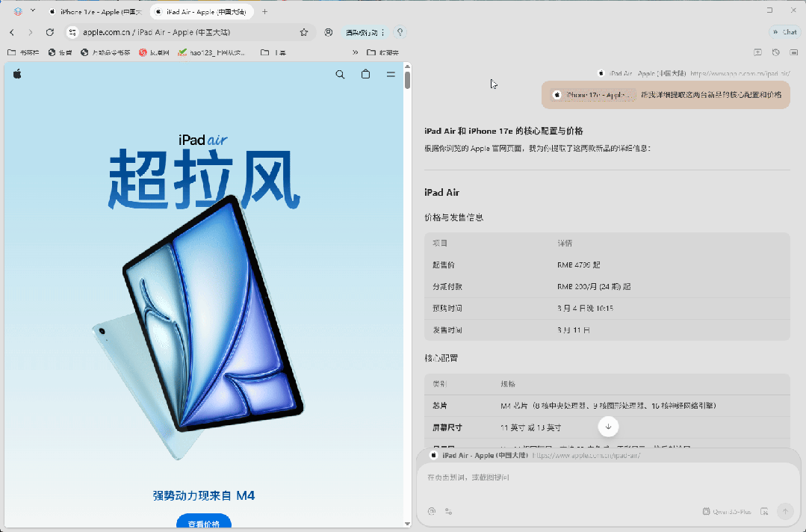Open the tab list dropdown arrow

[x=33, y=10]
